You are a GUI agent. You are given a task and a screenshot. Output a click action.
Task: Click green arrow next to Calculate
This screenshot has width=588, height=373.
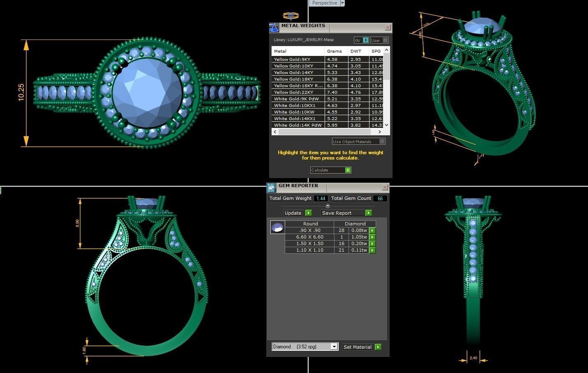coord(348,170)
